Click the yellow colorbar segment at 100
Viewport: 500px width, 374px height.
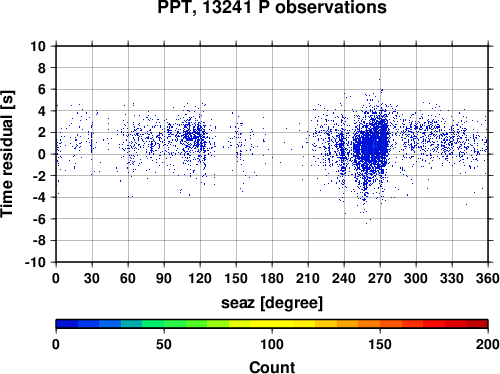272,324
